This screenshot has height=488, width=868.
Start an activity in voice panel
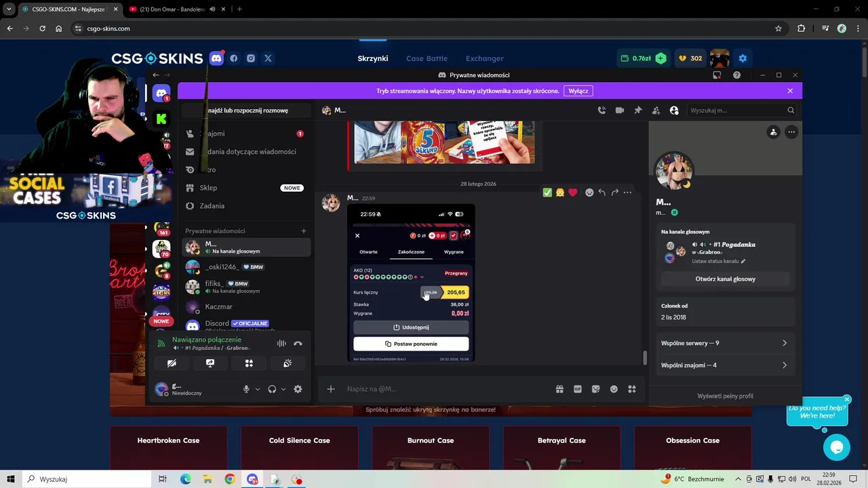coord(249,363)
